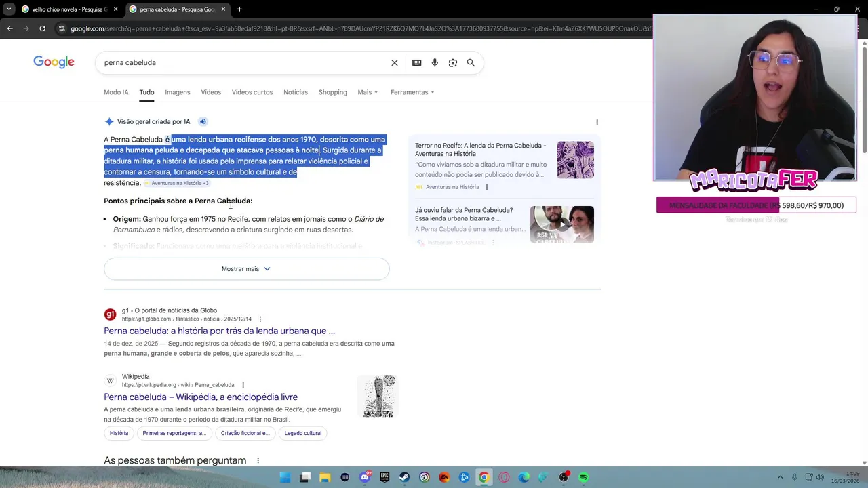
Task: Show hidden system tray icons chevron
Action: point(780,477)
